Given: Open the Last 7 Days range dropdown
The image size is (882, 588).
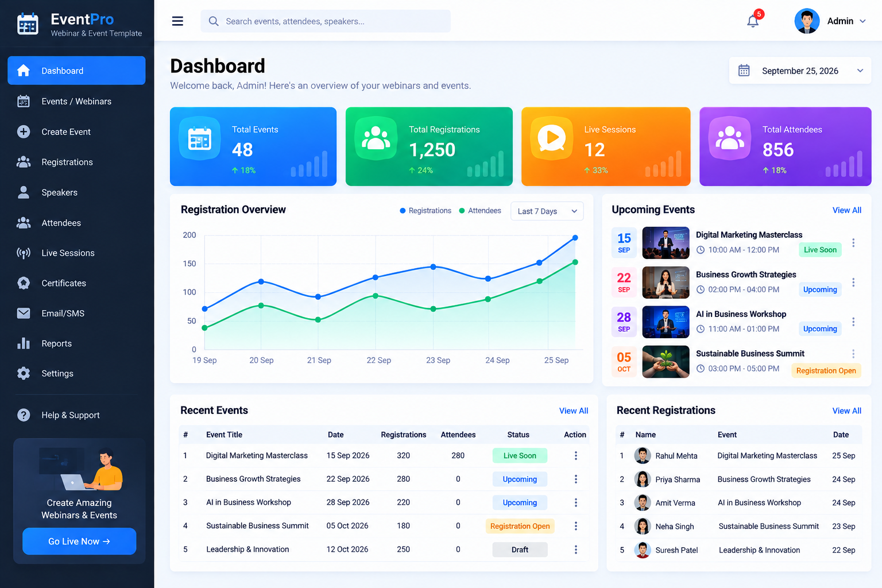Looking at the screenshot, I should coord(547,211).
